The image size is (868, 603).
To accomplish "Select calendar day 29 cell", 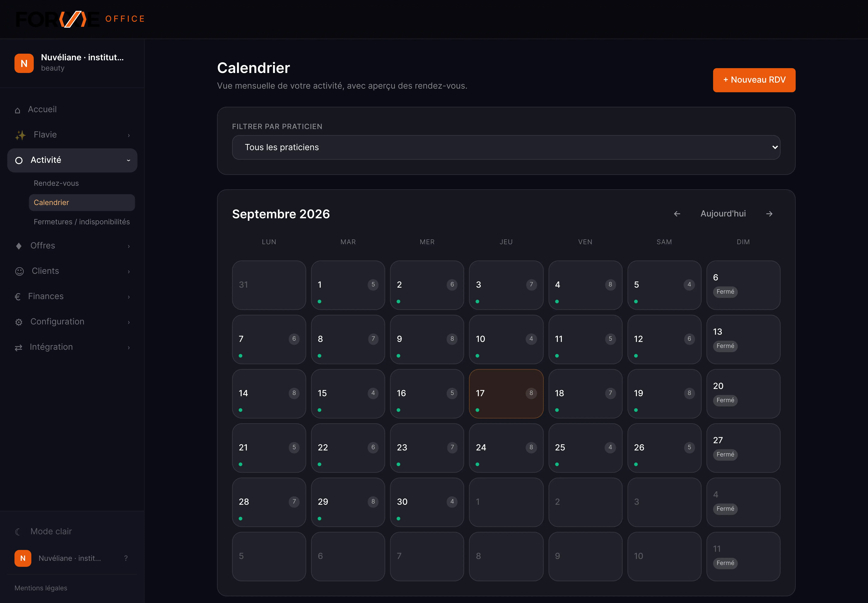I will (348, 502).
